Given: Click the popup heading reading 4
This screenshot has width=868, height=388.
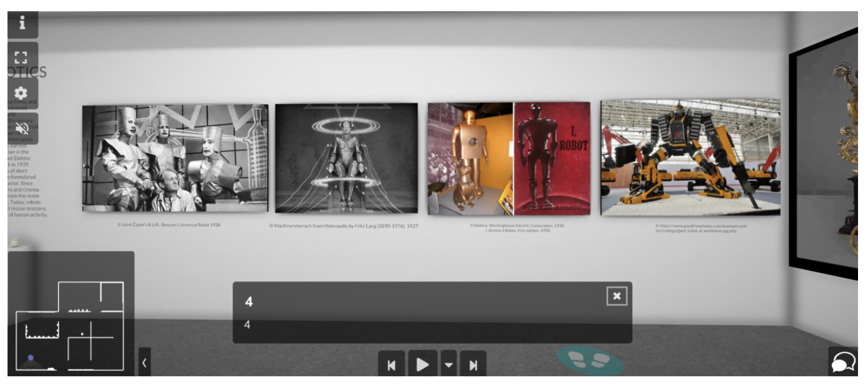Looking at the screenshot, I should [x=249, y=302].
